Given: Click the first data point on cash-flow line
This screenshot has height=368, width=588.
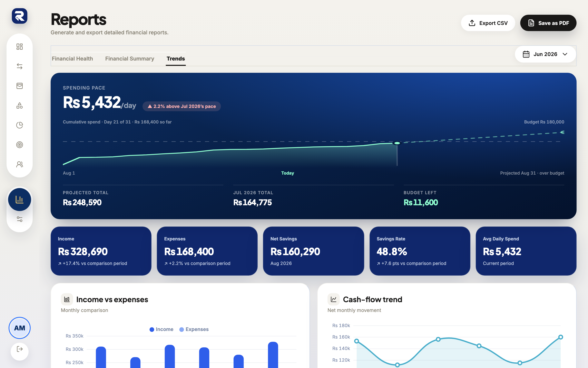Looking at the screenshot, I should click(x=356, y=341).
